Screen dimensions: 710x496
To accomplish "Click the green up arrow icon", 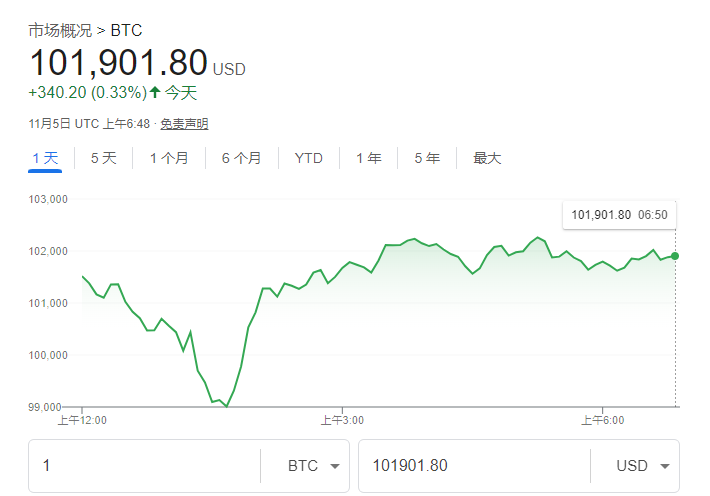I will tap(154, 93).
